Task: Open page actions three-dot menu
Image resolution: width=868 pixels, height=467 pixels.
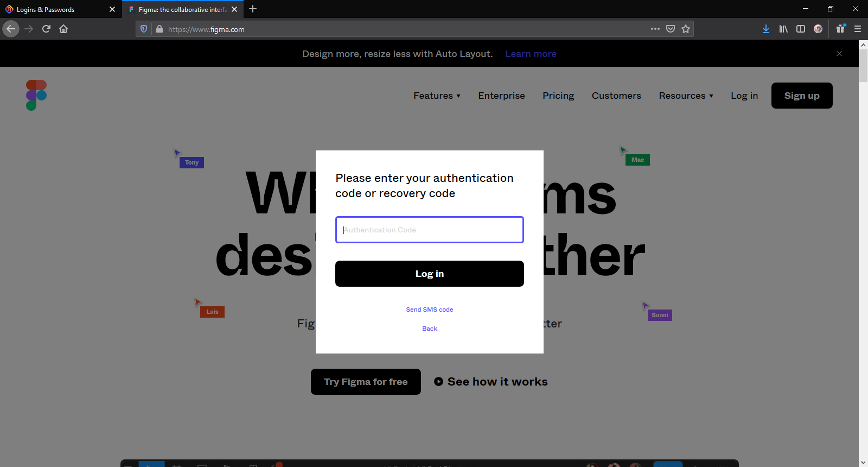Action: pyautogui.click(x=655, y=29)
